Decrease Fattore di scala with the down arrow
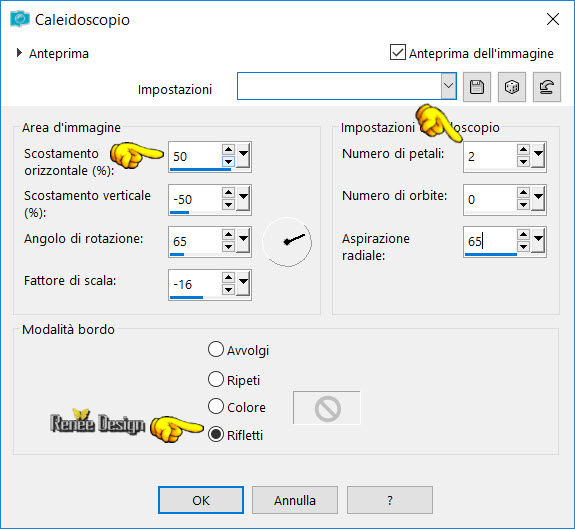This screenshot has height=529, width=575. (x=228, y=290)
